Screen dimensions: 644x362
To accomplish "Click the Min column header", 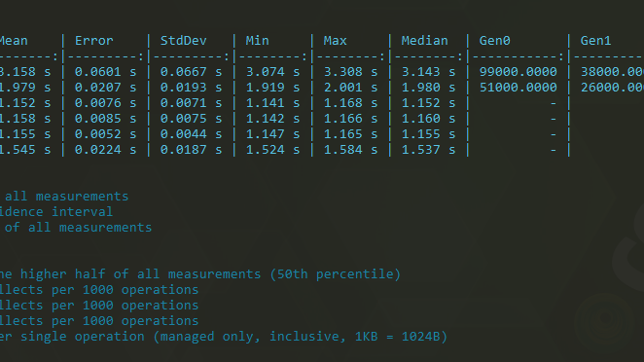I will click(x=257, y=41).
